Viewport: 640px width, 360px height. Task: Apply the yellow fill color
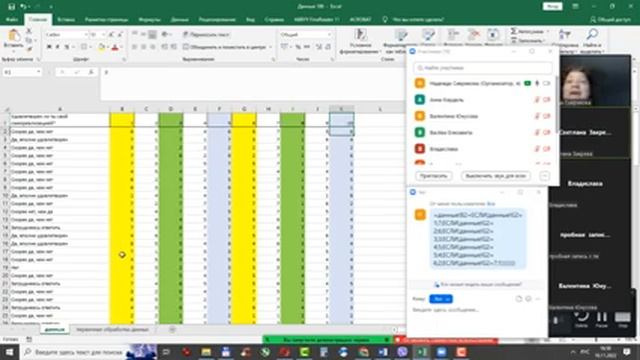tap(101, 47)
